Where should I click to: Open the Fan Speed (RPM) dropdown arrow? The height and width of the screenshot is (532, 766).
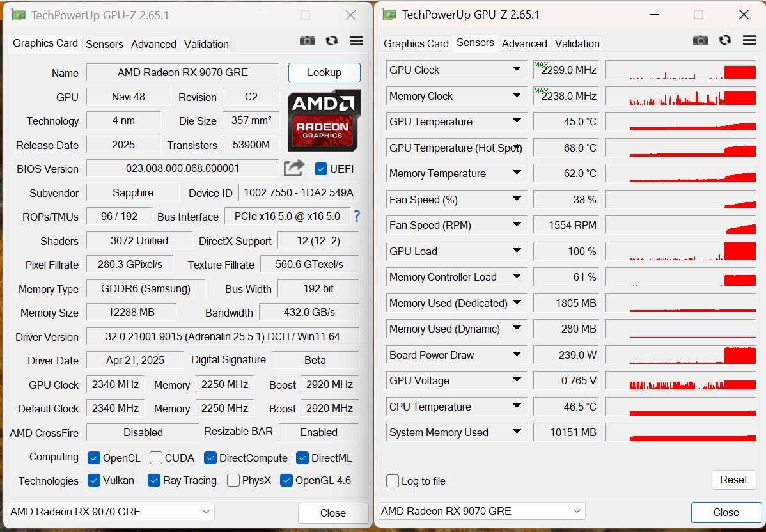(x=517, y=224)
